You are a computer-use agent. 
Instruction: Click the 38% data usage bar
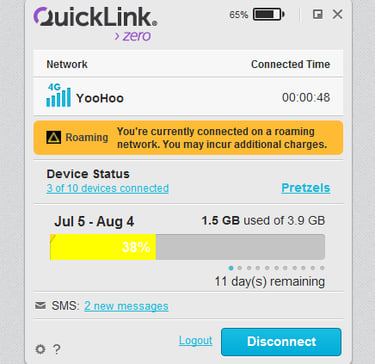click(x=187, y=247)
